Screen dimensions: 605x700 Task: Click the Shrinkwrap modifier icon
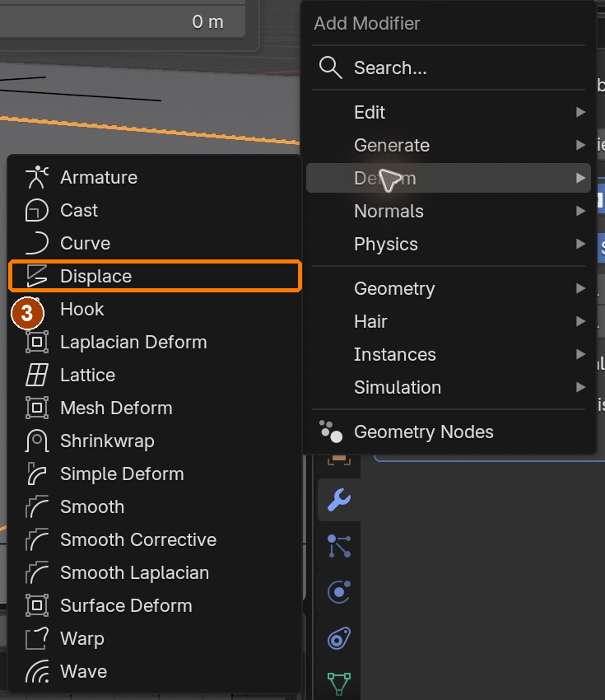[x=36, y=441]
